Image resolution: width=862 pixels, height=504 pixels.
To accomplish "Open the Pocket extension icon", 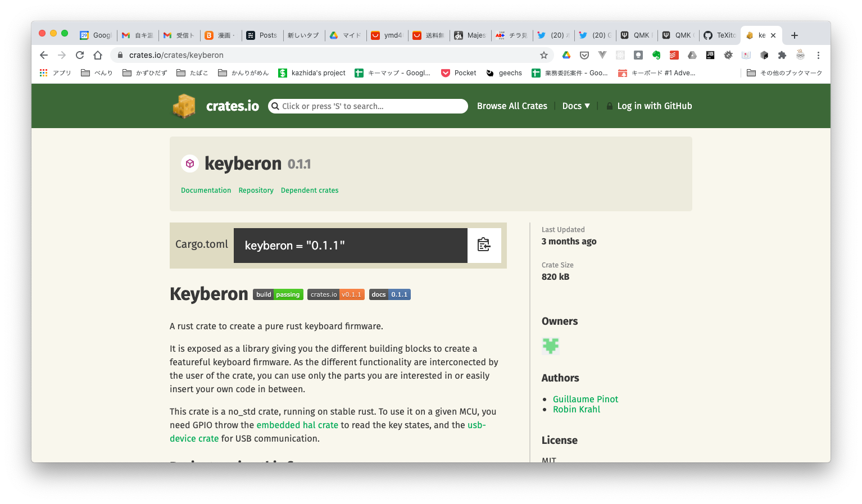I will [584, 55].
